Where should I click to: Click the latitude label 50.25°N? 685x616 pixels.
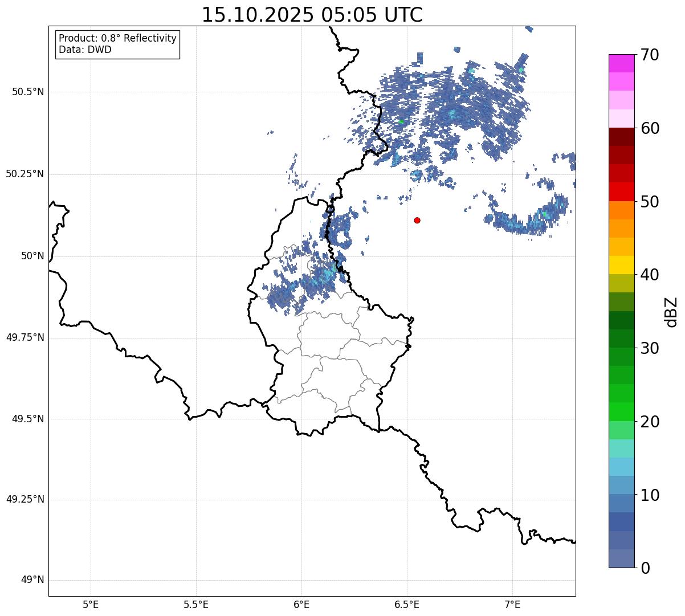[x=25, y=174]
